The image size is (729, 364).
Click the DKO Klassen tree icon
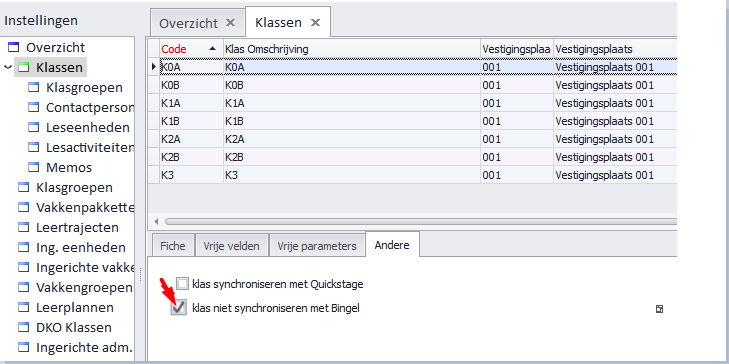23,327
